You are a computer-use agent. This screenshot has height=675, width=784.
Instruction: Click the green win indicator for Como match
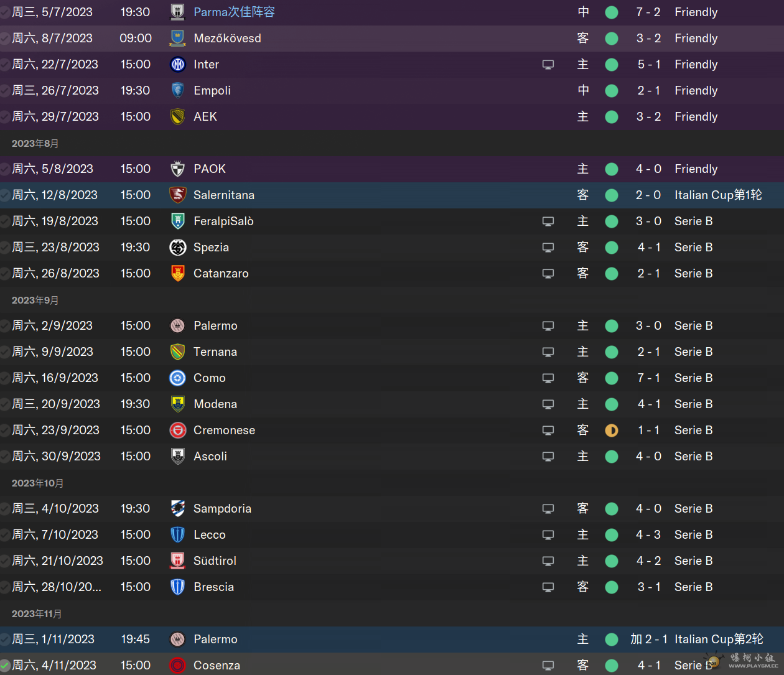tap(612, 378)
